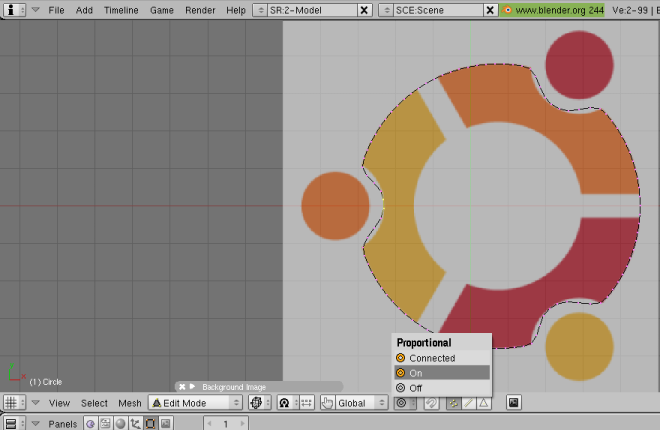This screenshot has height=430, width=660.
Task: Choose Off proportional option
Action: point(442,388)
